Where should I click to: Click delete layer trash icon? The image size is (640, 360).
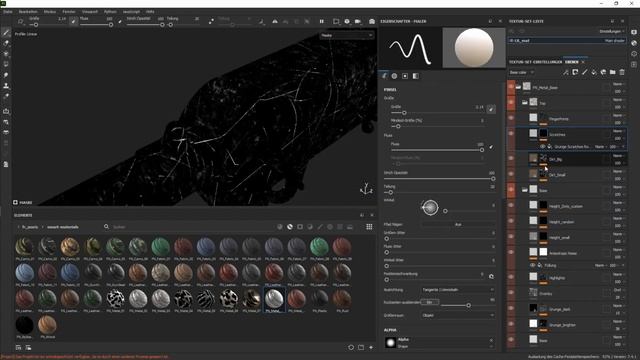pos(622,72)
